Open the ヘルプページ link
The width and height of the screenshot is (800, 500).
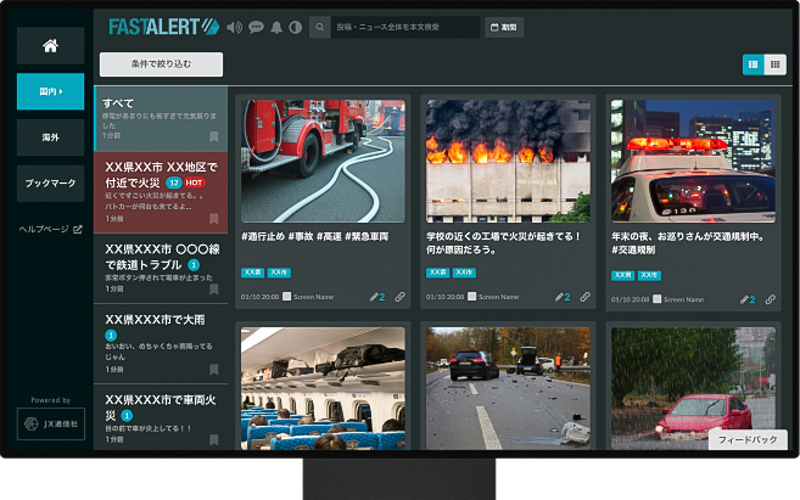click(x=50, y=229)
